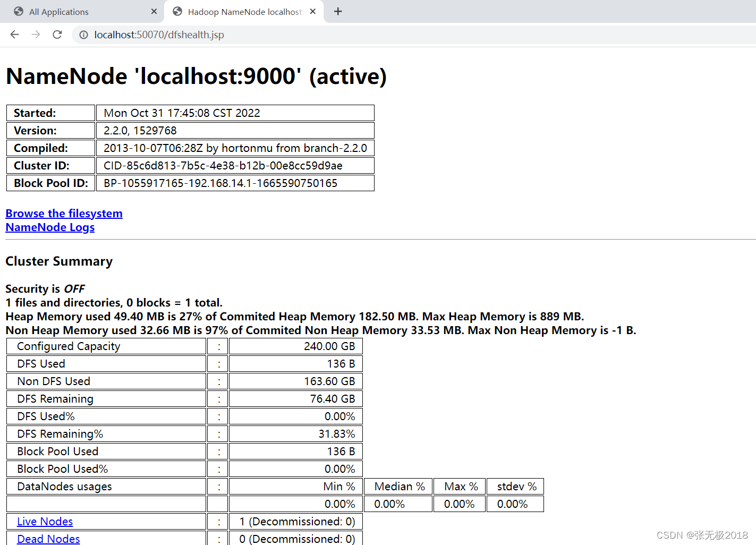Click the DFS Used value 136 B
The height and width of the screenshot is (545, 756).
(296, 364)
